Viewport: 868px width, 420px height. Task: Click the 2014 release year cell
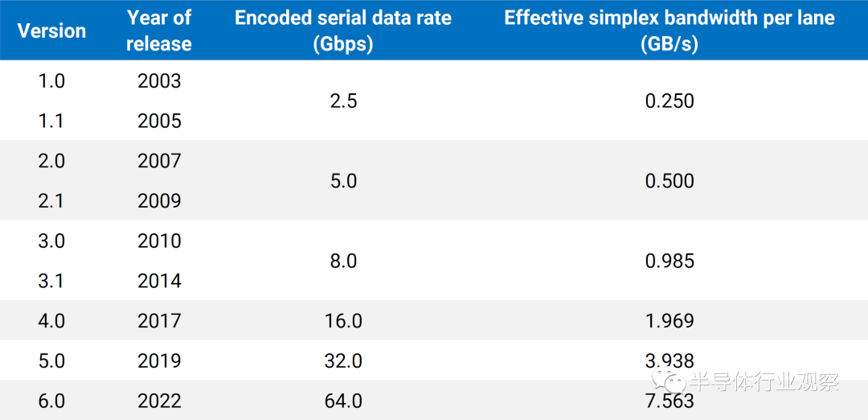[x=159, y=281]
